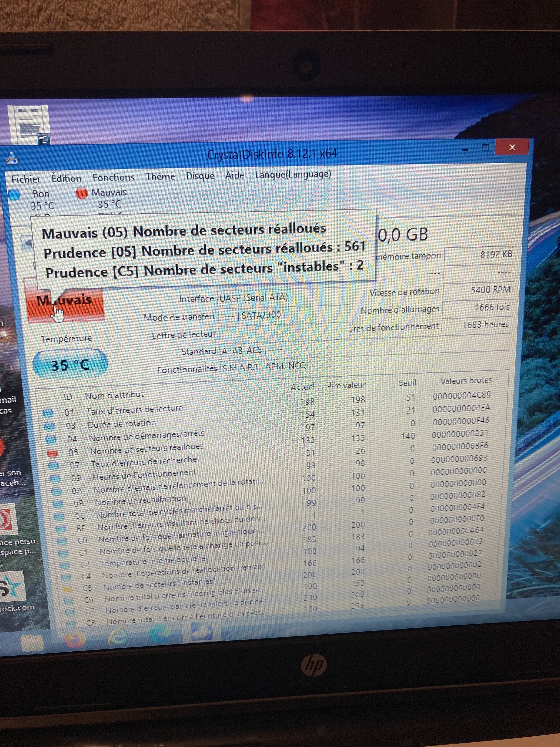The image size is (560, 747).
Task: Click the status icon of attribute 07
Action: 54,466
